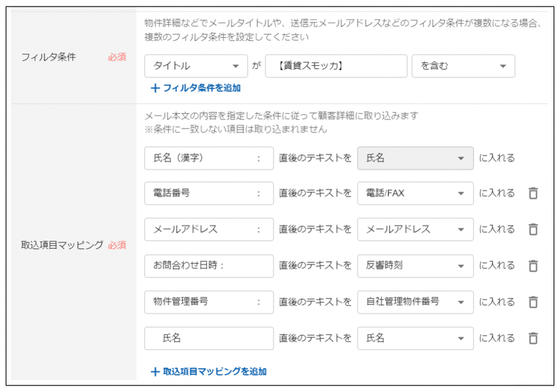Delete the last 氏名 mapping row

[533, 338]
